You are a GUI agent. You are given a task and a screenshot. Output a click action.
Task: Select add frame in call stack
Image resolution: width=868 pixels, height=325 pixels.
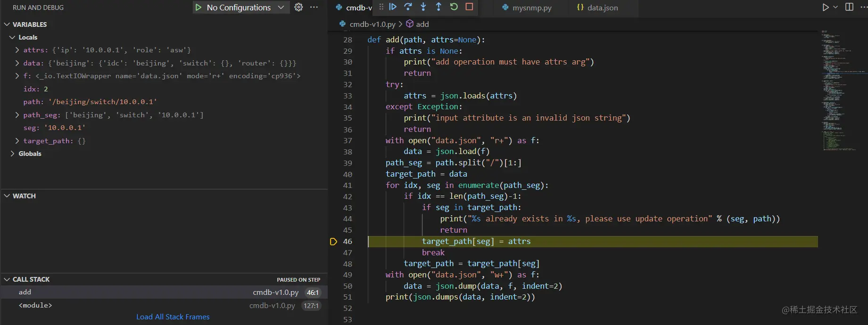(164, 292)
